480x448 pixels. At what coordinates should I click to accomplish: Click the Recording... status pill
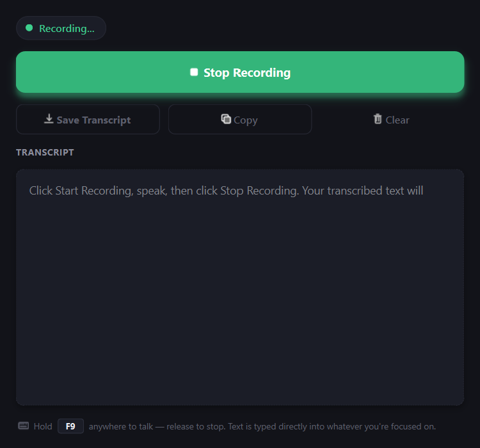pyautogui.click(x=61, y=28)
